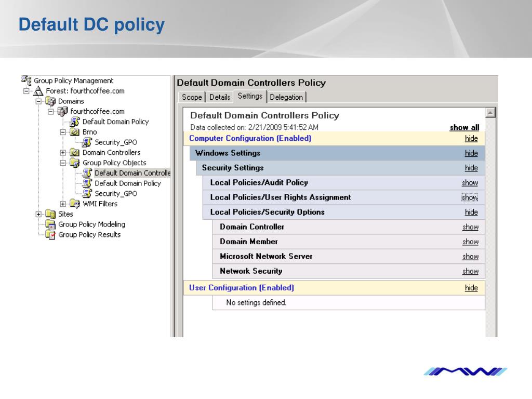Select the Default Domain Controllers GPO scroll icon
This screenshot has height=399, width=532.
pos(87,173)
